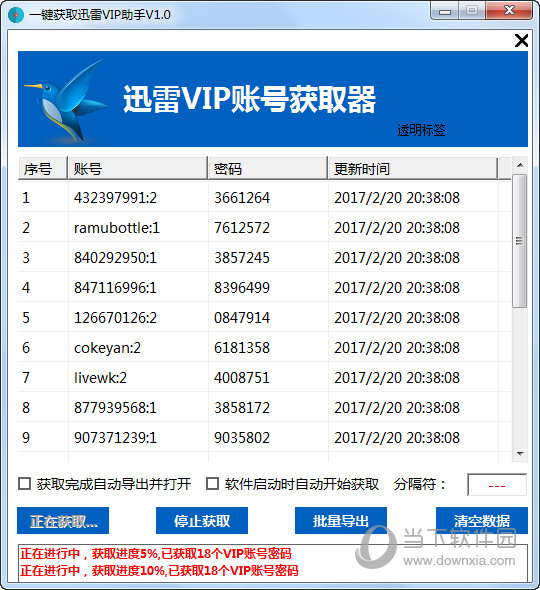
Task: Click the app icon in title bar
Action: [x=16, y=15]
